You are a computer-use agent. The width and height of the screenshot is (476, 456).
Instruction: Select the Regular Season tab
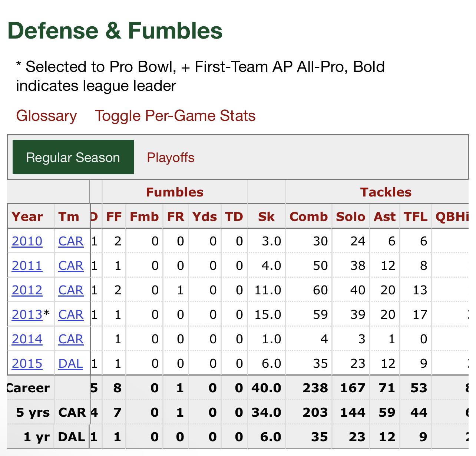(73, 157)
